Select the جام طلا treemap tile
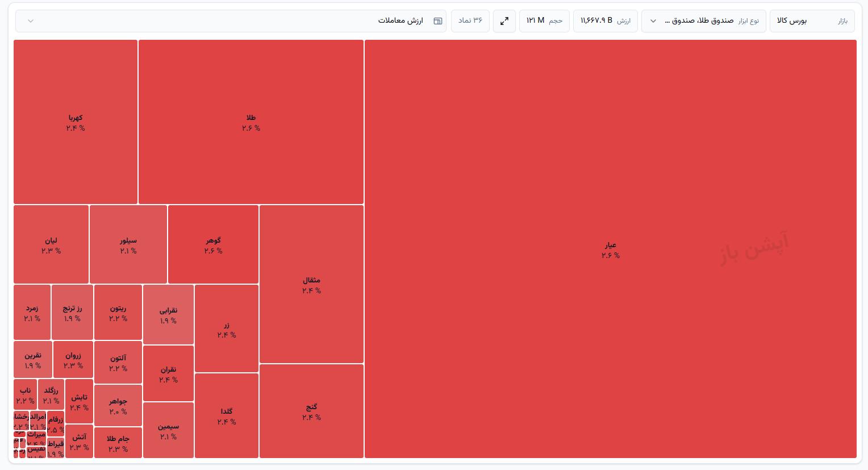Viewport: 868px width, 470px height. tap(118, 443)
